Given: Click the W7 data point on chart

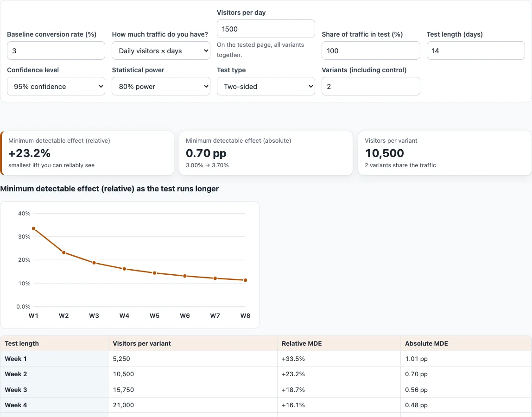Looking at the screenshot, I should (215, 278).
